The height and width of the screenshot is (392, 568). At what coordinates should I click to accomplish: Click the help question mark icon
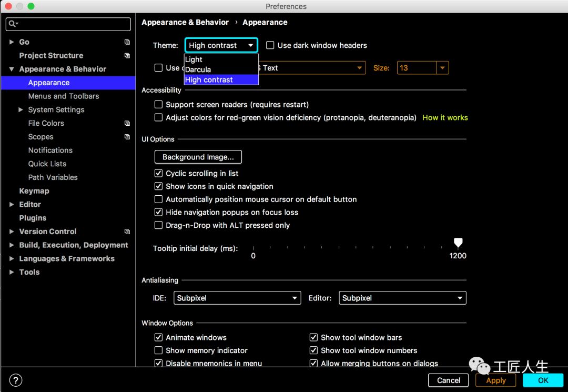click(x=16, y=380)
